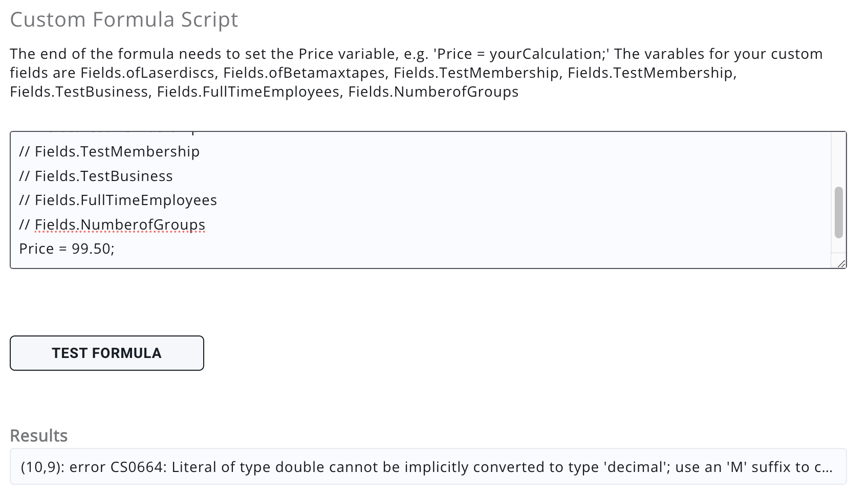Viewport: 868px width, 495px height.
Task: Click the 'Results' section label
Action: click(x=39, y=436)
